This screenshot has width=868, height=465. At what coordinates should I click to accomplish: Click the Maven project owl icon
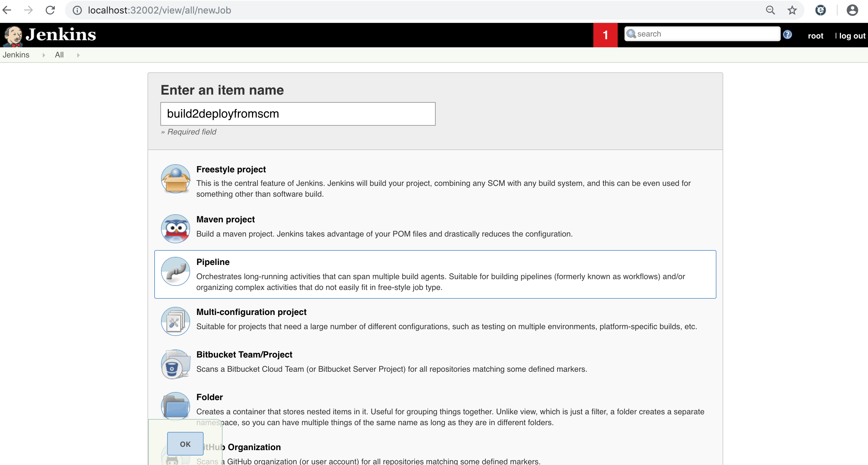coord(175,229)
